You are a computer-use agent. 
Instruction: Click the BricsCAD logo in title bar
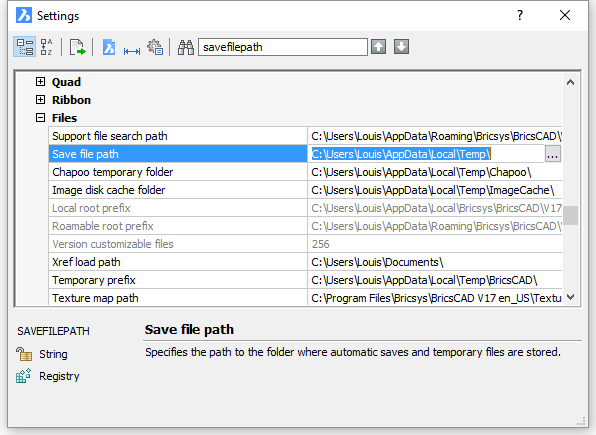pyautogui.click(x=24, y=16)
